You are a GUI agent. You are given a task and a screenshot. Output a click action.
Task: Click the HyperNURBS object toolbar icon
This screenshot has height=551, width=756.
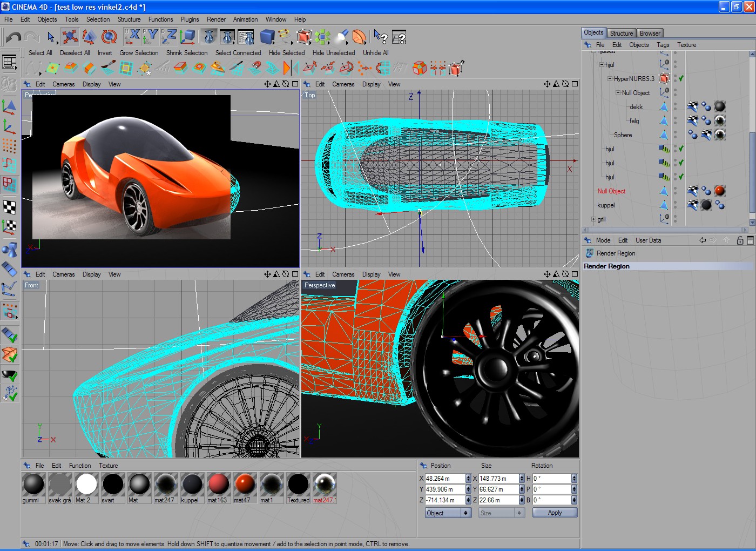click(x=304, y=37)
